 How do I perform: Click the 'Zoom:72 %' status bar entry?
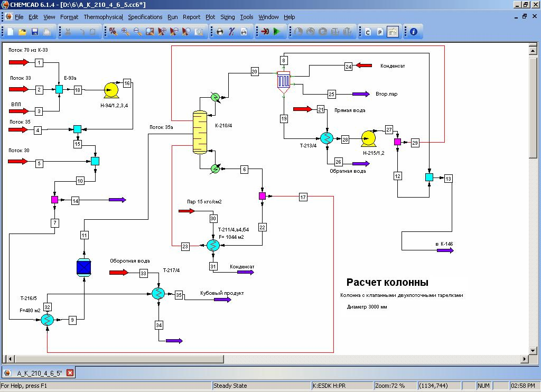pos(390,386)
